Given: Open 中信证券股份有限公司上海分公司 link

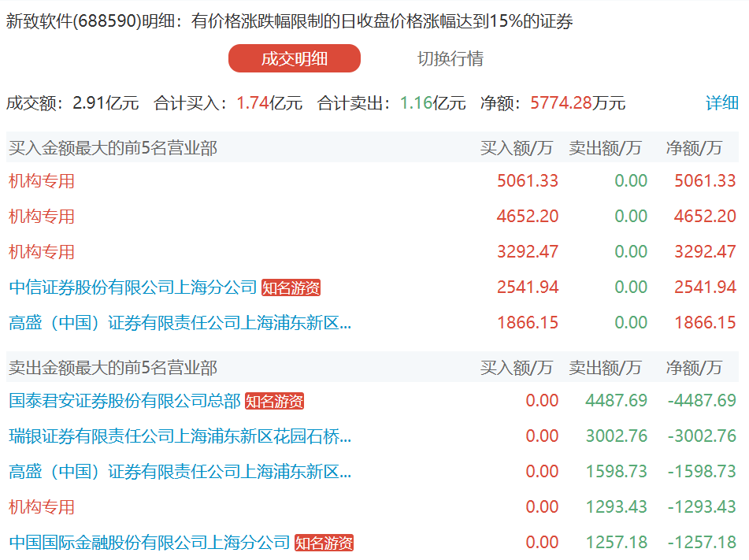Looking at the screenshot, I should pyautogui.click(x=133, y=287).
